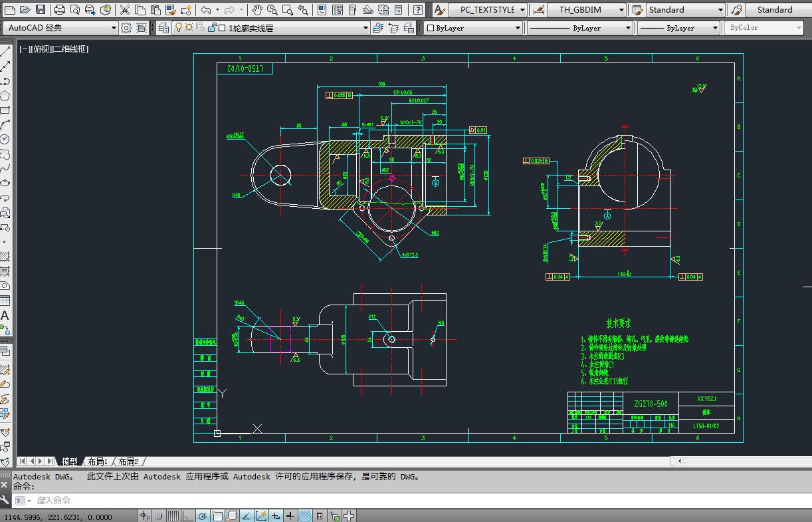Click the 二维线框 visual style label
Viewport: 812px width, 522px height.
[x=70, y=49]
